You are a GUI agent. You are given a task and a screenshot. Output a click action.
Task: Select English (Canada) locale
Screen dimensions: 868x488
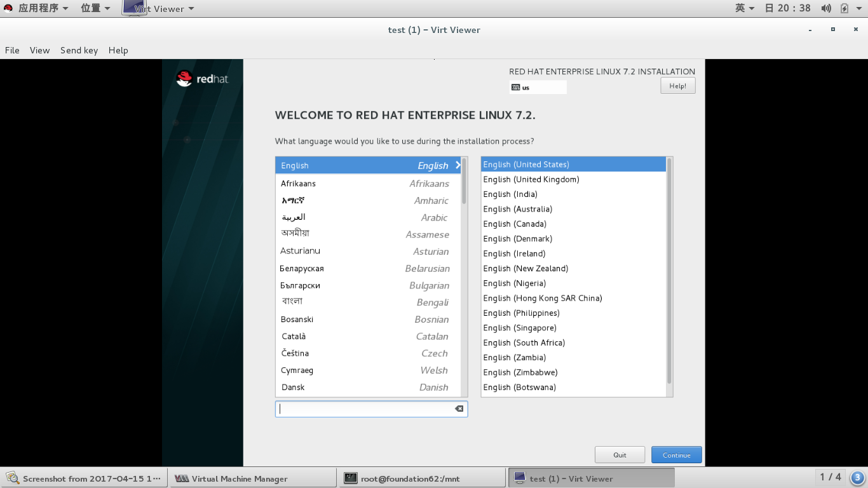574,224
